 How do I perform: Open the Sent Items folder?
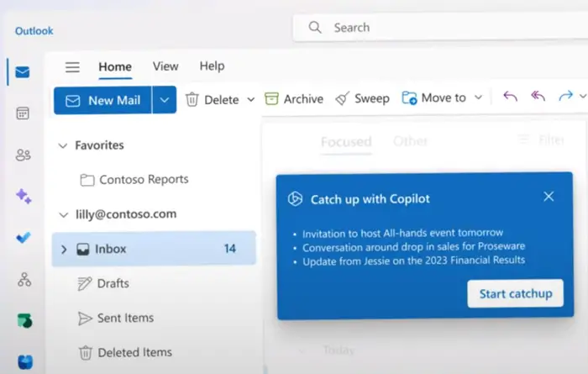(x=116, y=318)
